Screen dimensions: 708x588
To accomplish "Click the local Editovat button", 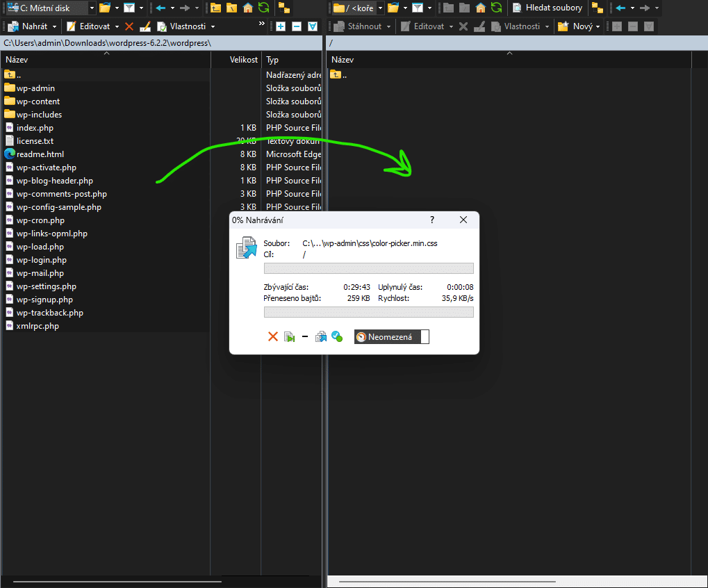I will (88, 26).
